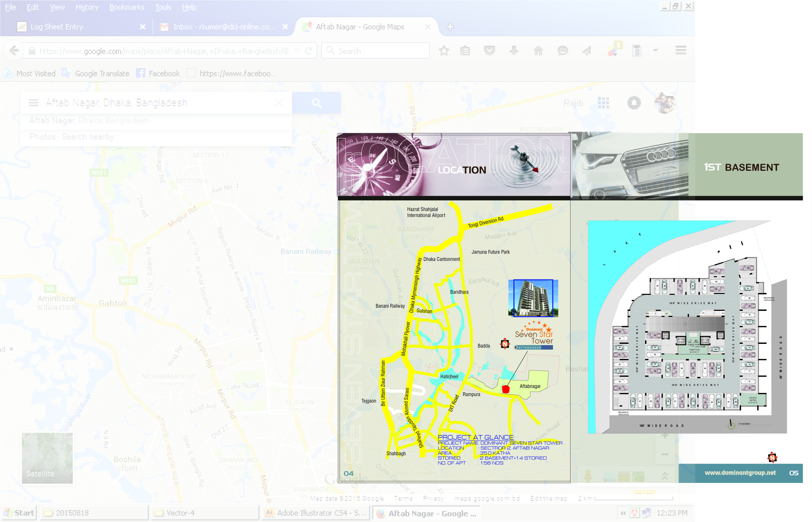The image size is (812, 522).
Task: Close the Log Sheet Entry tab
Action: point(142,27)
